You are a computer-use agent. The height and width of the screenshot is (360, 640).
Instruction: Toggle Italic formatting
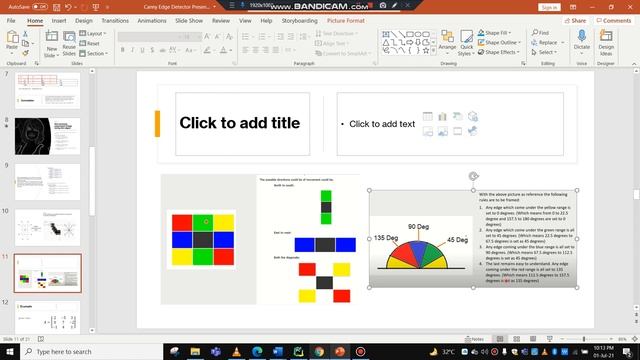point(132,50)
